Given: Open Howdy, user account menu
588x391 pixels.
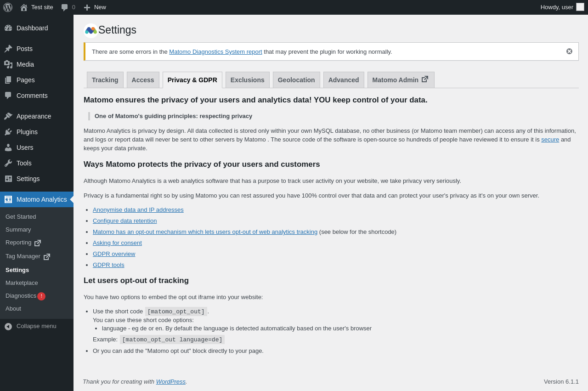Looking at the screenshot, I should (557, 7).
